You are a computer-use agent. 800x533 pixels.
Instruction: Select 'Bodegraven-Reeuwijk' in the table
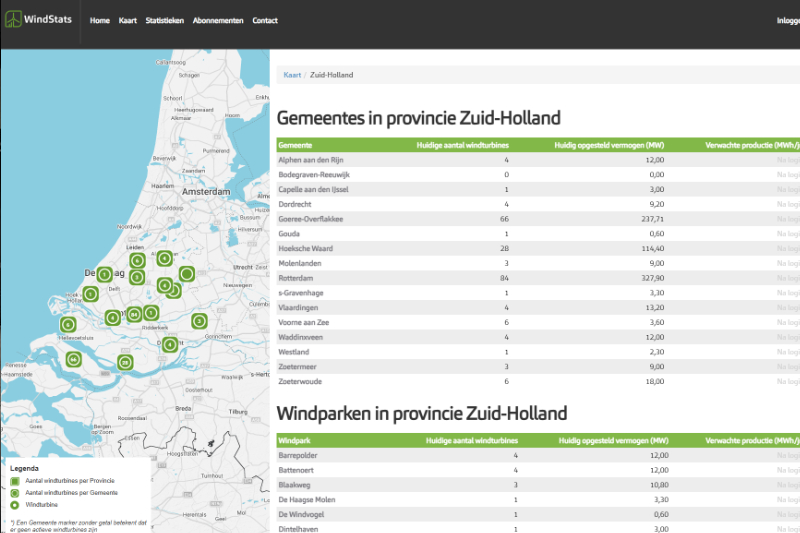314,175
